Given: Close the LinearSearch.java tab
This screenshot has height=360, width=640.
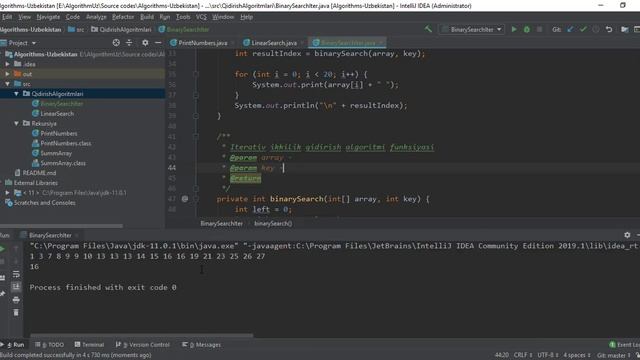Looking at the screenshot, I should pos(302,43).
